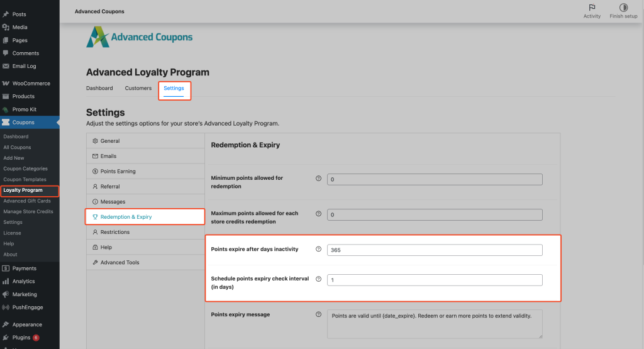The width and height of the screenshot is (644, 349).
Task: Open the Restrictions settings section
Action: pyautogui.click(x=145, y=232)
